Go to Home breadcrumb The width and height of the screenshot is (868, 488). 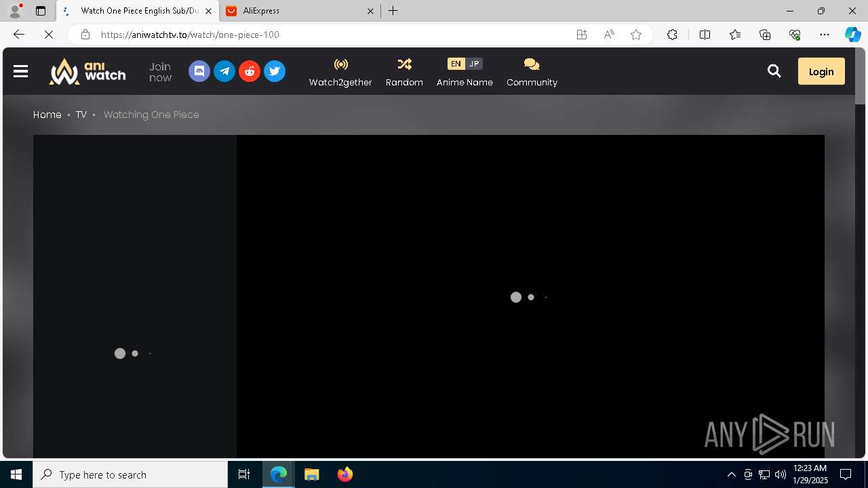[47, 115]
